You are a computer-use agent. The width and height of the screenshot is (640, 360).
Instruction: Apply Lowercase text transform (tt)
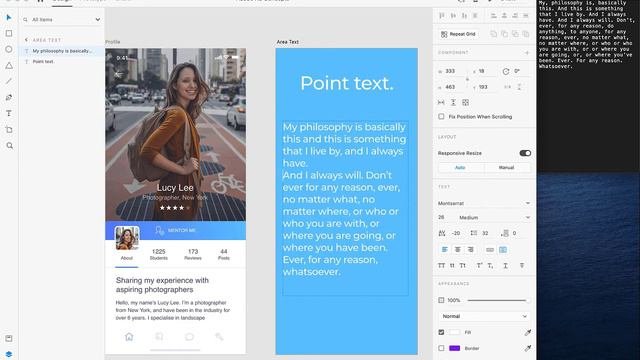coord(452,266)
